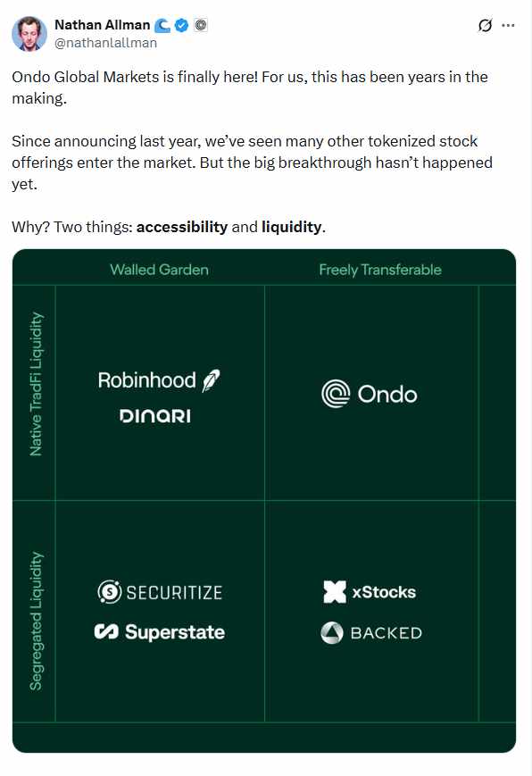Screen dimensions: 532x776
Task: Click the Nathan Allman display name
Action: (x=102, y=25)
